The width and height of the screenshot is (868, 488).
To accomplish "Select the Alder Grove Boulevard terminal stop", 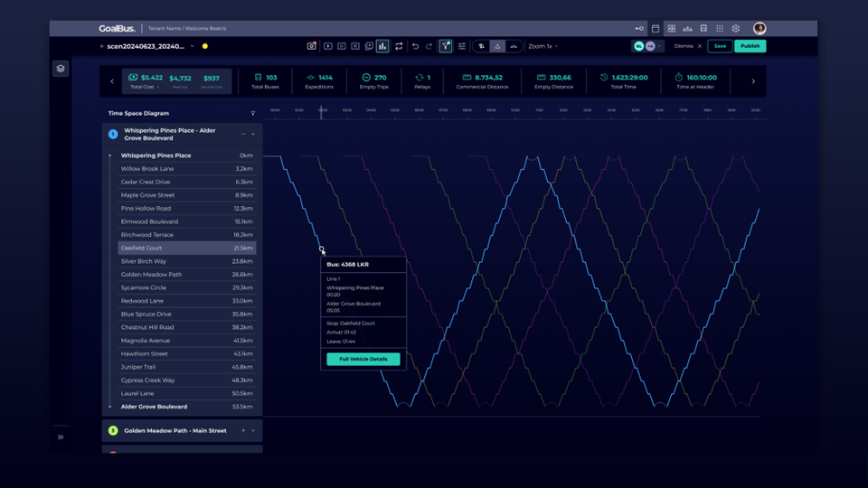I will coord(186,407).
